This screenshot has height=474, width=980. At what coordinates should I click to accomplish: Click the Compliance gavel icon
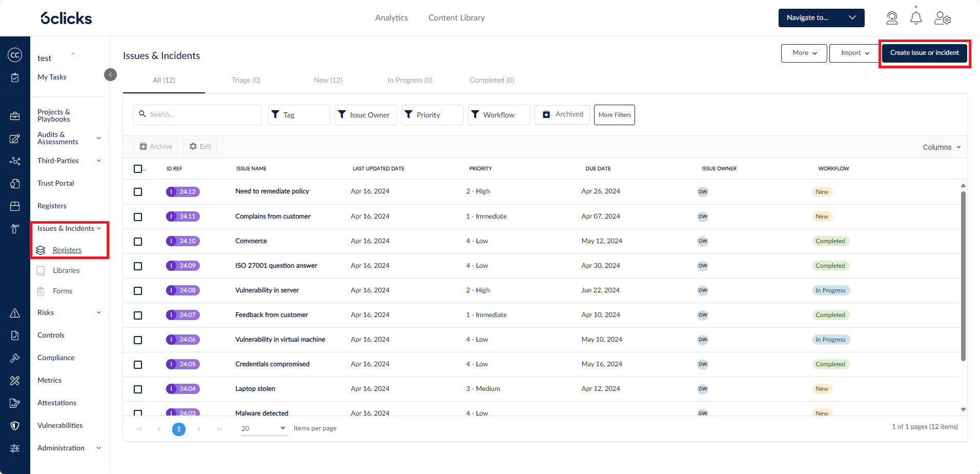(x=15, y=358)
